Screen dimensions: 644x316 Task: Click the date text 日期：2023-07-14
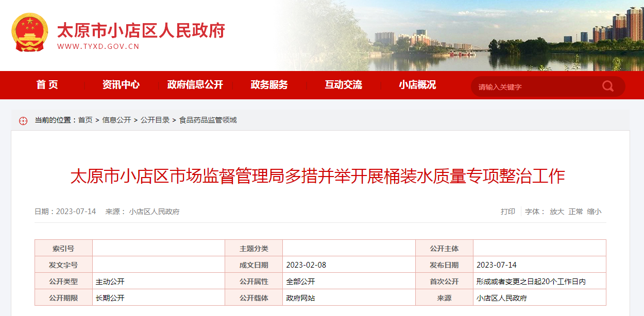tap(65, 212)
